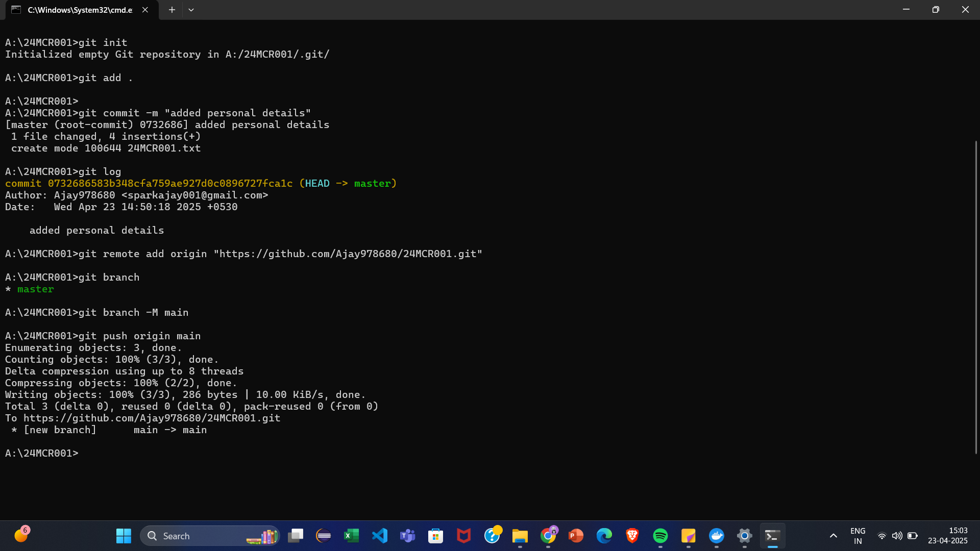Launch Eclipse IDE from taskbar

[x=324, y=536]
